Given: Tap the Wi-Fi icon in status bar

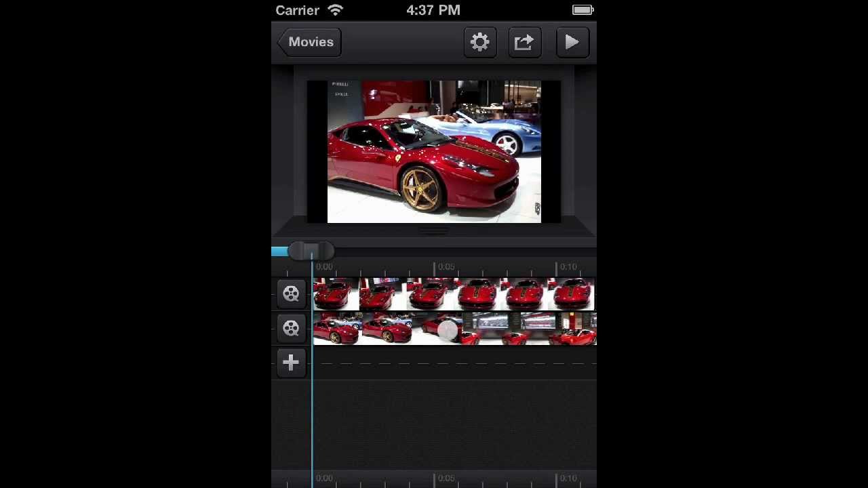Looking at the screenshot, I should click(336, 10).
